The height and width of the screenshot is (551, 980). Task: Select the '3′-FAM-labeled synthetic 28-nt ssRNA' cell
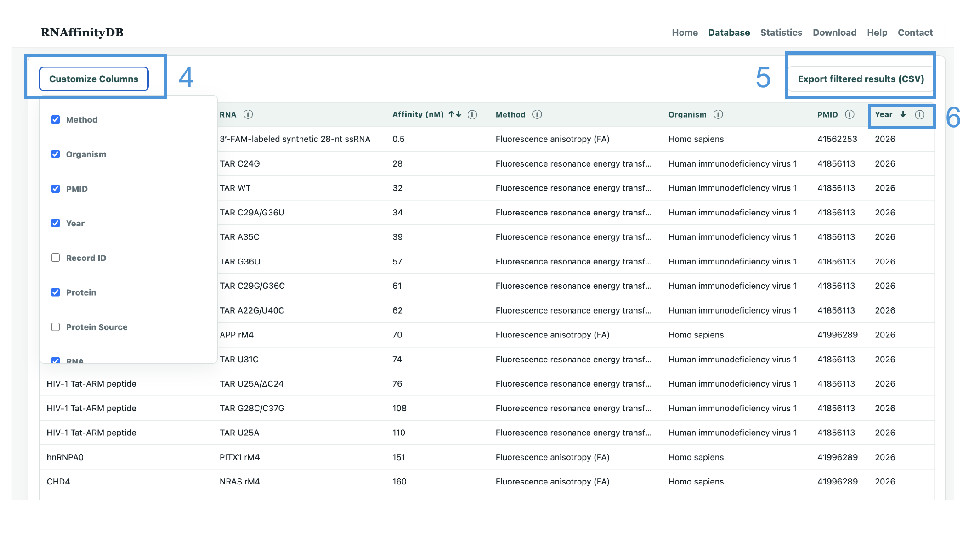(295, 139)
